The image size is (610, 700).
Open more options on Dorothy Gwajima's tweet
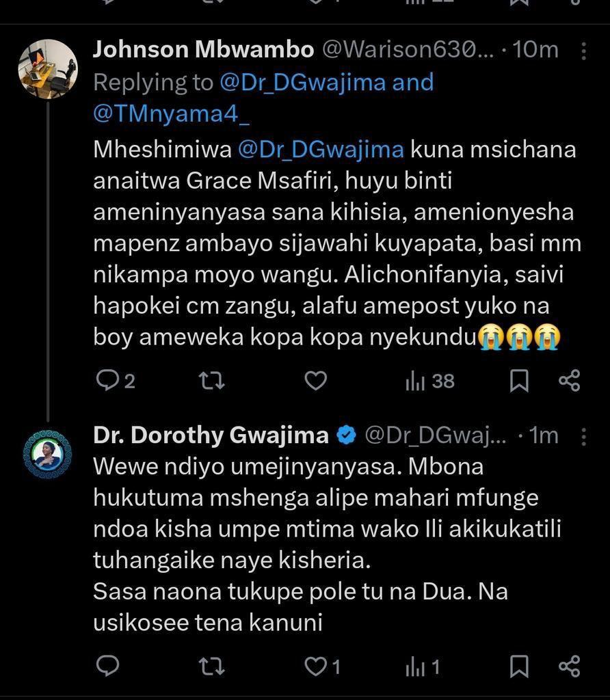pos(583,437)
